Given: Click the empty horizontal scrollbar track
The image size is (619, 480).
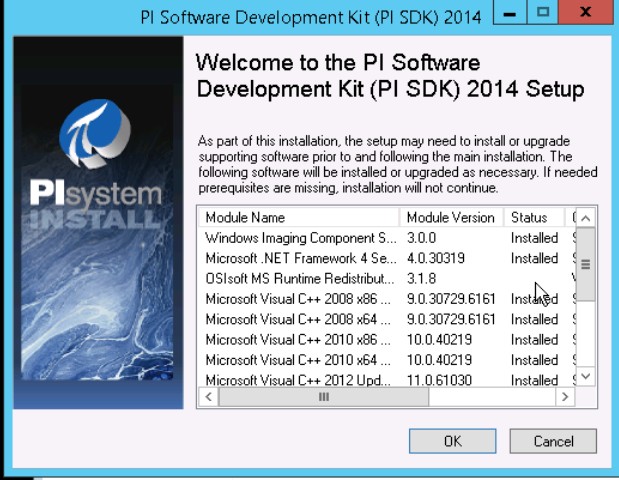Looking at the screenshot, I should point(492,397).
